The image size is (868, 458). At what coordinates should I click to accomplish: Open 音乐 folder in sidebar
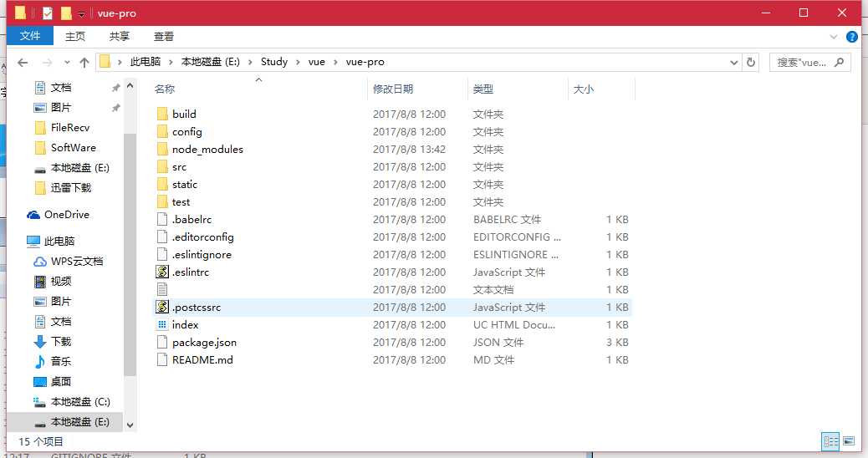pyautogui.click(x=53, y=361)
